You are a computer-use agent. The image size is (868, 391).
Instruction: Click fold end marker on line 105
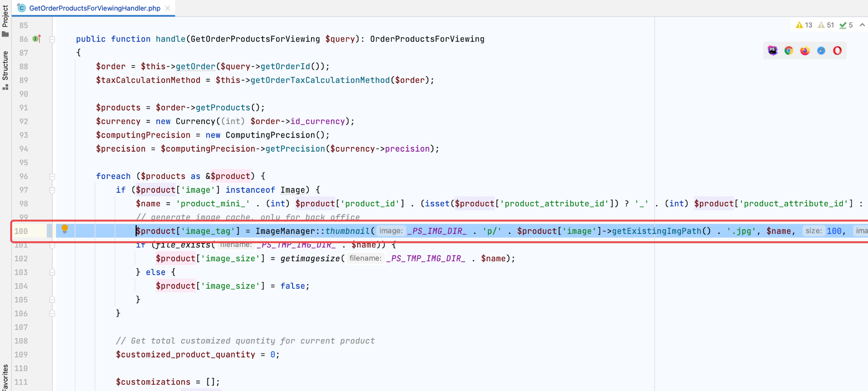pyautogui.click(x=52, y=300)
